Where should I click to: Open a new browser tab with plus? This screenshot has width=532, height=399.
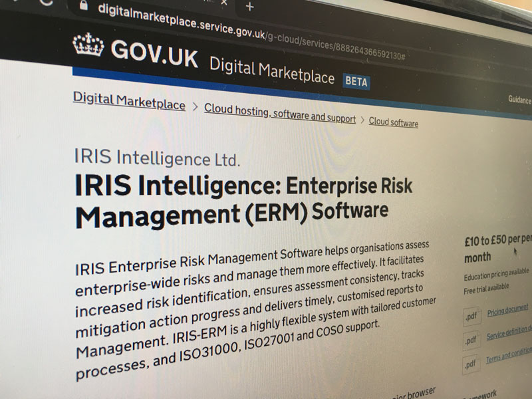[250, 7]
